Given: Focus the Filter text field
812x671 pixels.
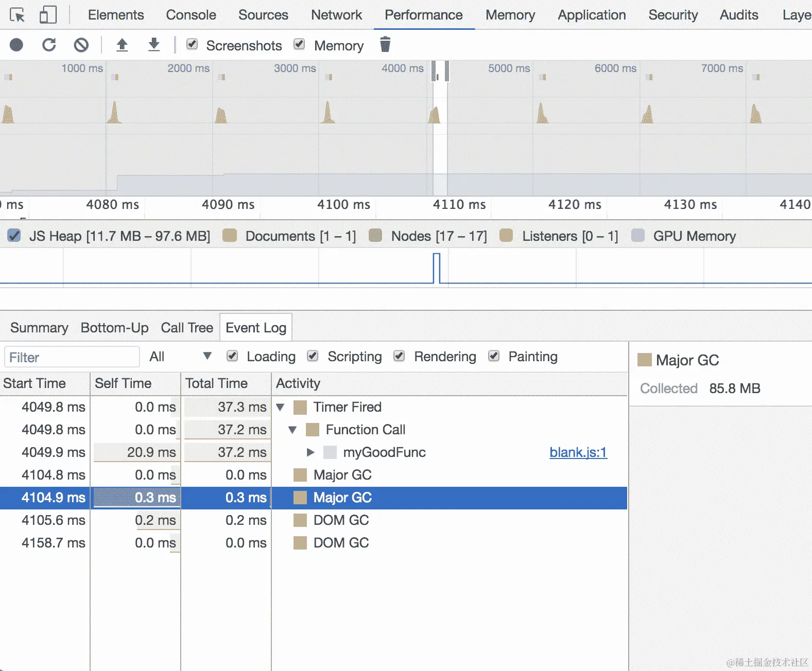Looking at the screenshot, I should coord(72,357).
